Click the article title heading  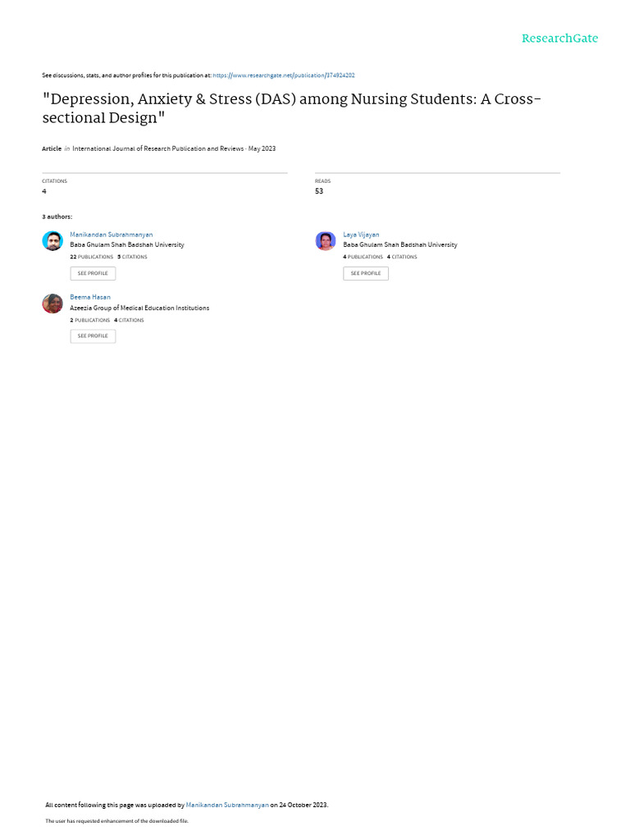tap(292, 108)
